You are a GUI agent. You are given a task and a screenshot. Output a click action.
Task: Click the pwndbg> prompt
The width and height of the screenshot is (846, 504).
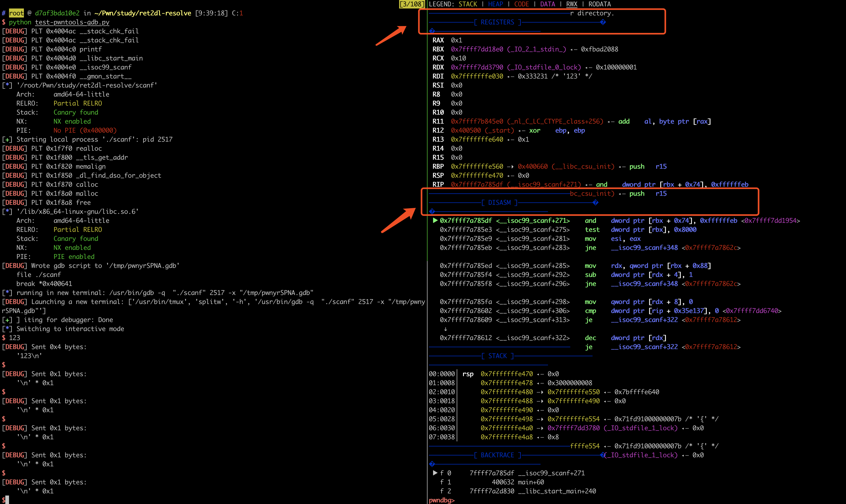442,500
